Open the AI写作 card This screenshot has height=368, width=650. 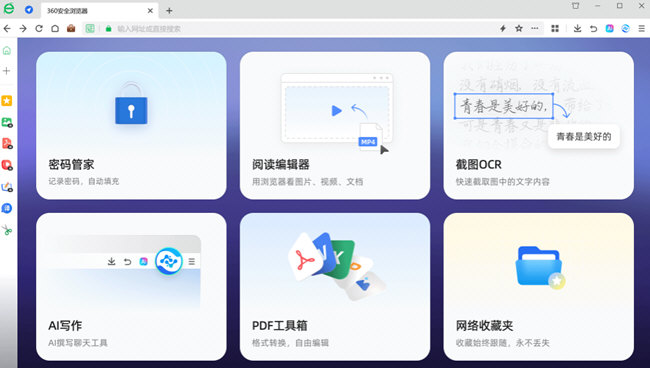tap(131, 287)
